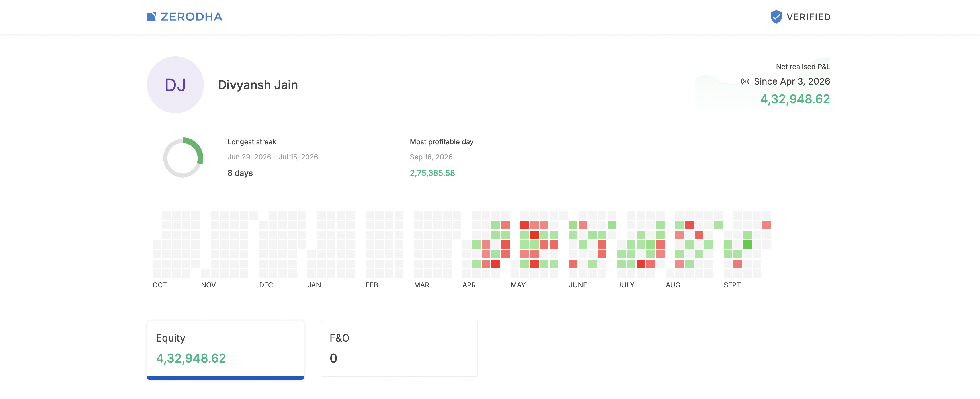Click the live broadcast icon beside Since Apr 3
Image resolution: width=980 pixels, height=399 pixels.
point(745,81)
